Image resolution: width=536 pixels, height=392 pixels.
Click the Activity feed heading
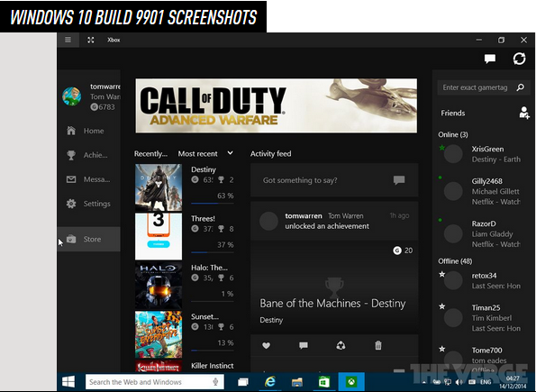(x=271, y=153)
